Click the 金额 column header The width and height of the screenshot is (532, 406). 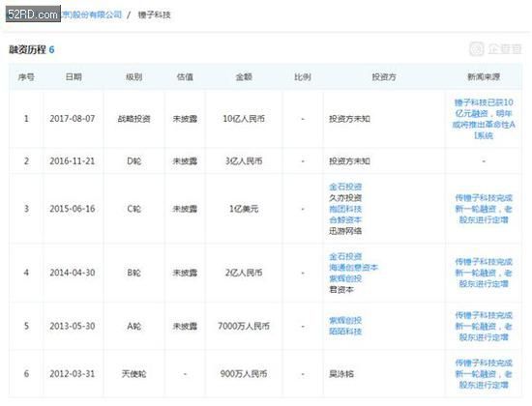244,77
